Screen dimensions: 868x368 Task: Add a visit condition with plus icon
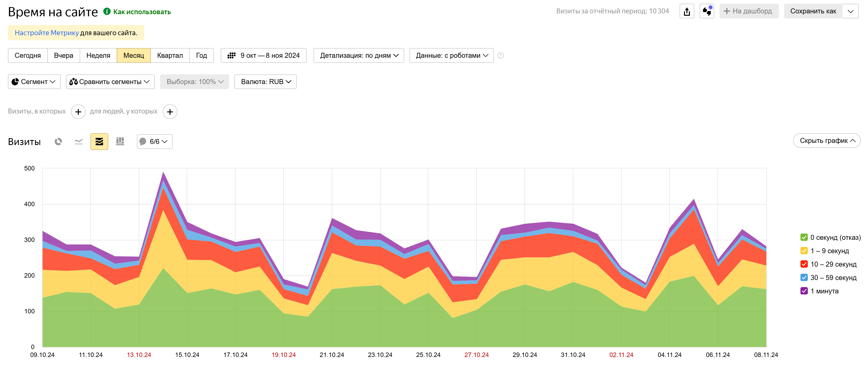[78, 112]
